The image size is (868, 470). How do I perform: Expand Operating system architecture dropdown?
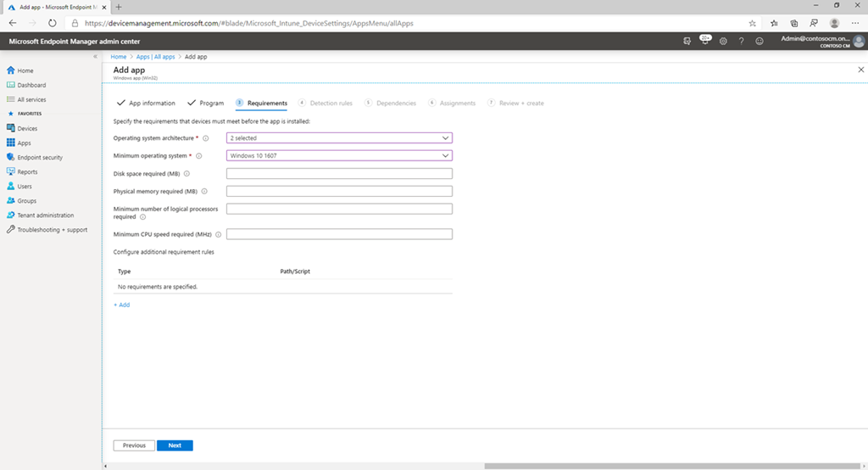tap(339, 137)
